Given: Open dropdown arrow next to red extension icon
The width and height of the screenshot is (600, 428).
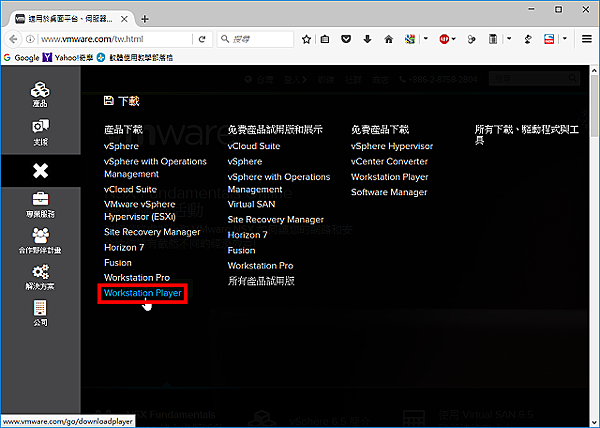Looking at the screenshot, I should pos(454,39).
